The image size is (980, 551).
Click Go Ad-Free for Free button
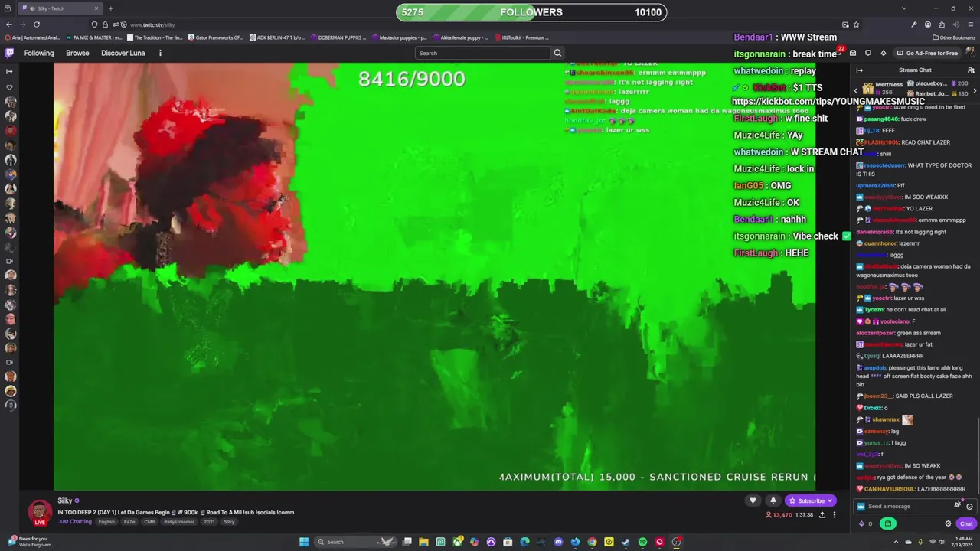coord(927,53)
